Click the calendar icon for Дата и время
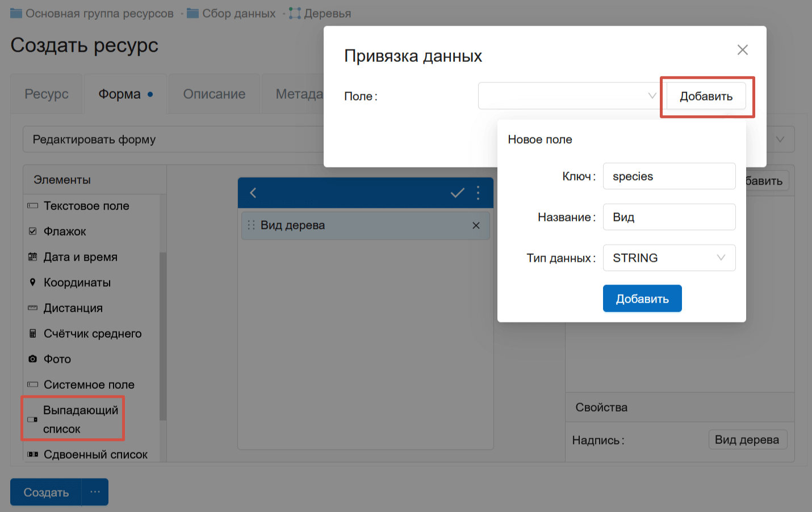Image resolution: width=812 pixels, height=512 pixels. [33, 257]
